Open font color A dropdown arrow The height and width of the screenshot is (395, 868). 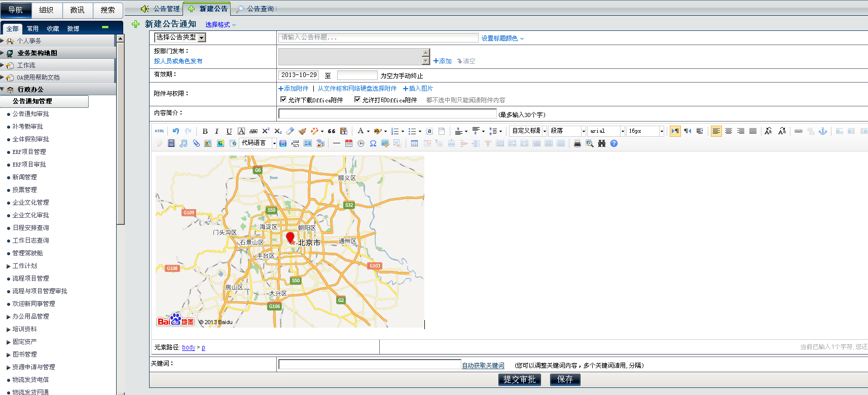click(368, 131)
